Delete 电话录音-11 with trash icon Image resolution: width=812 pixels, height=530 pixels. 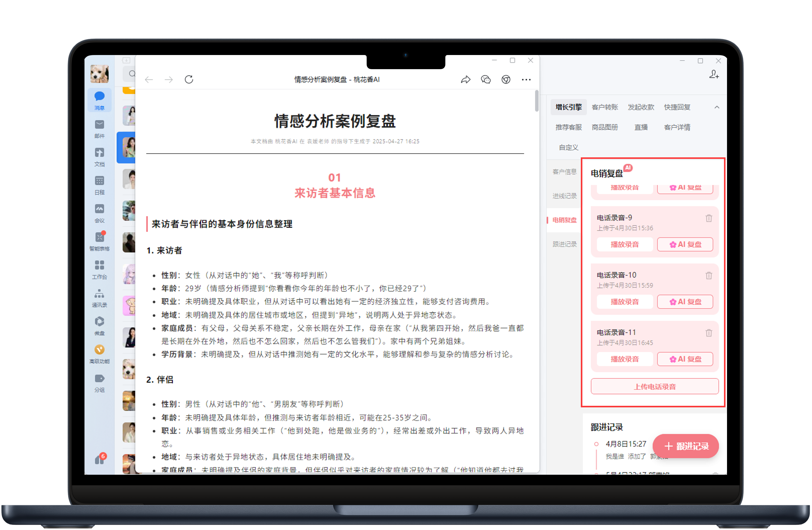(x=709, y=333)
